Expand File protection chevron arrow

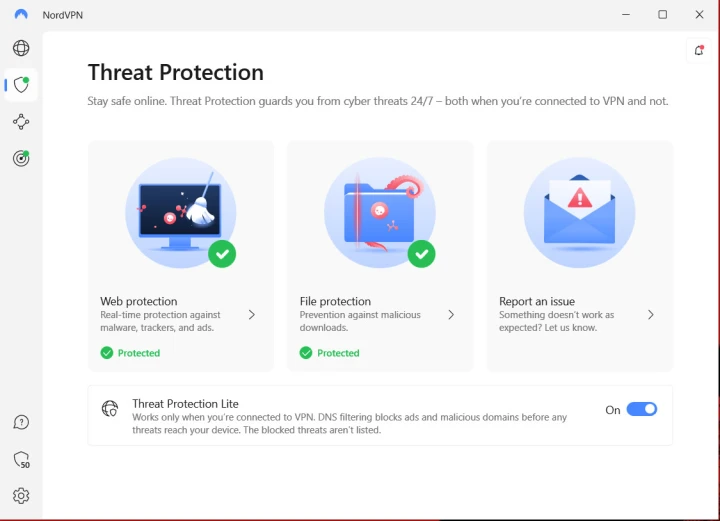point(451,314)
